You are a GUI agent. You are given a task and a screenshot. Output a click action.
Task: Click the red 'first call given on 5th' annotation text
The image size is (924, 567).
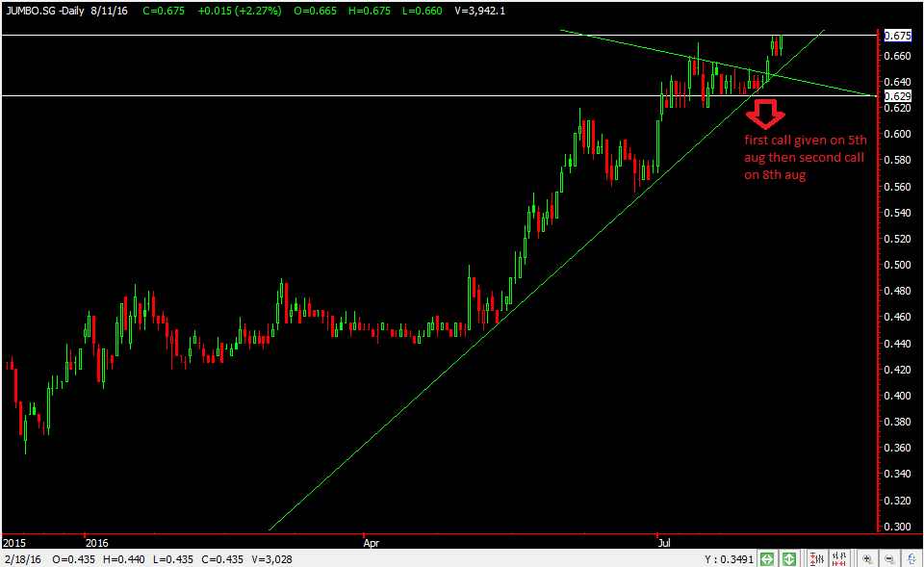point(806,141)
